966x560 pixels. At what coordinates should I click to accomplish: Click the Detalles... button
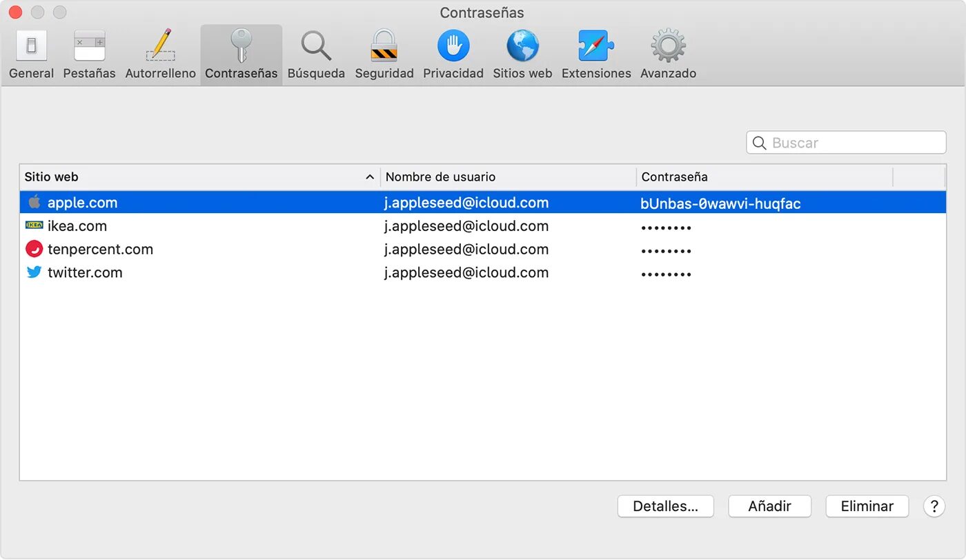tap(665, 506)
